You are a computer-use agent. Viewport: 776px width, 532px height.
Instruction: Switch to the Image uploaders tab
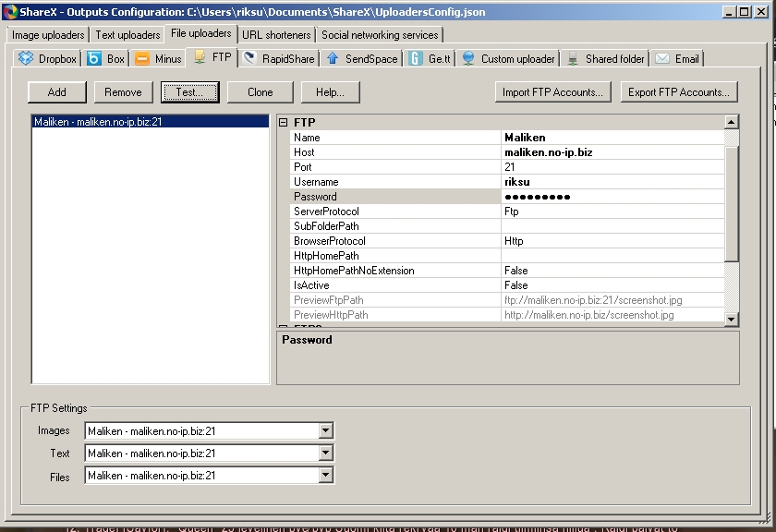[x=49, y=35]
